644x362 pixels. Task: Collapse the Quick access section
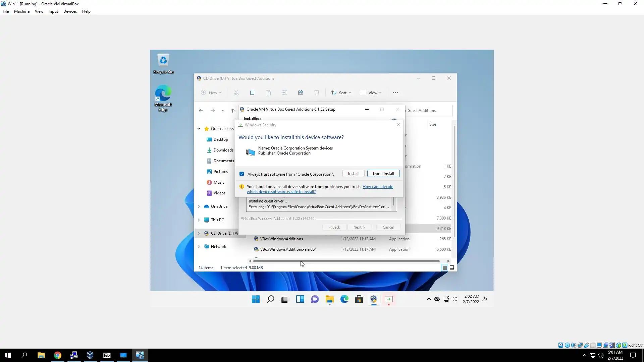[199, 129]
